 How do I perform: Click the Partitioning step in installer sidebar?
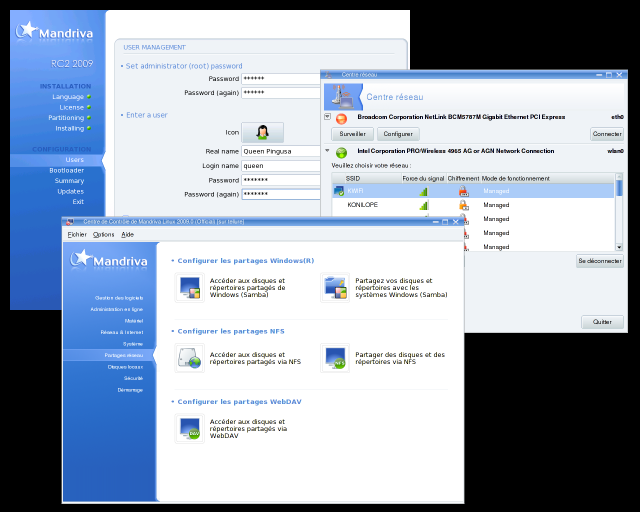[66, 118]
